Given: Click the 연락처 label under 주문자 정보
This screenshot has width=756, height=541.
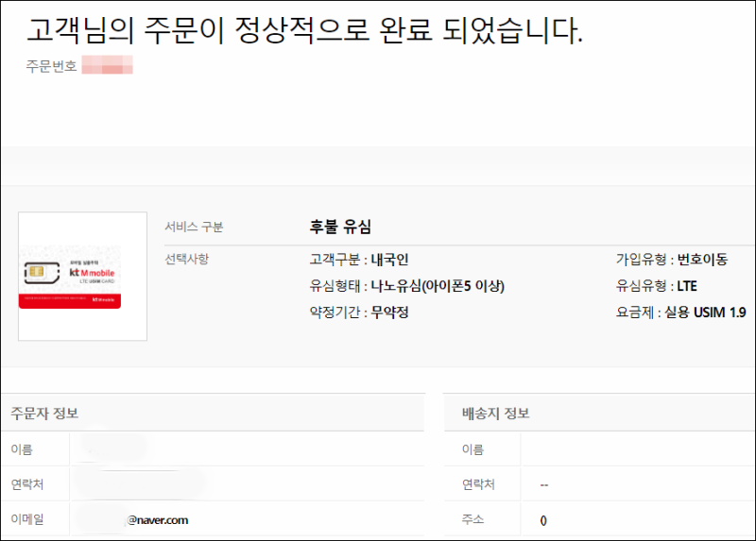Looking at the screenshot, I should 27,484.
